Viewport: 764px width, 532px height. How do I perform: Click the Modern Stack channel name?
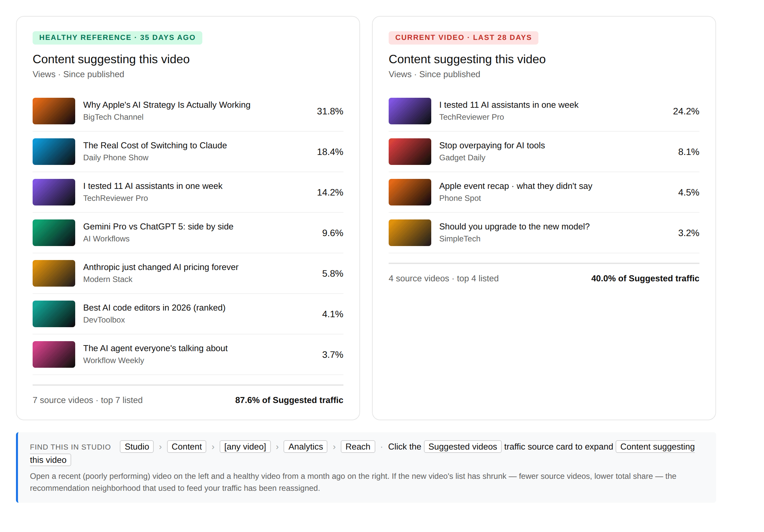tap(108, 279)
